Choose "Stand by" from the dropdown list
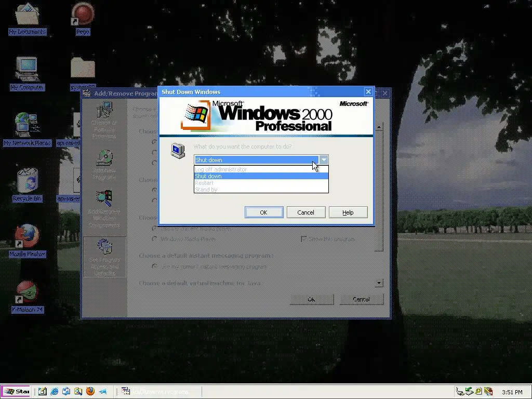 [261, 189]
